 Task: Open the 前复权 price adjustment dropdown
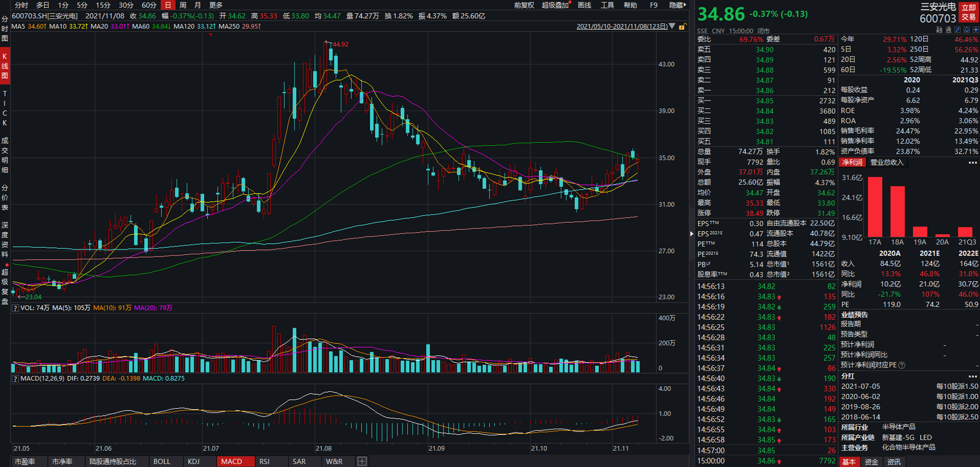(524, 5)
